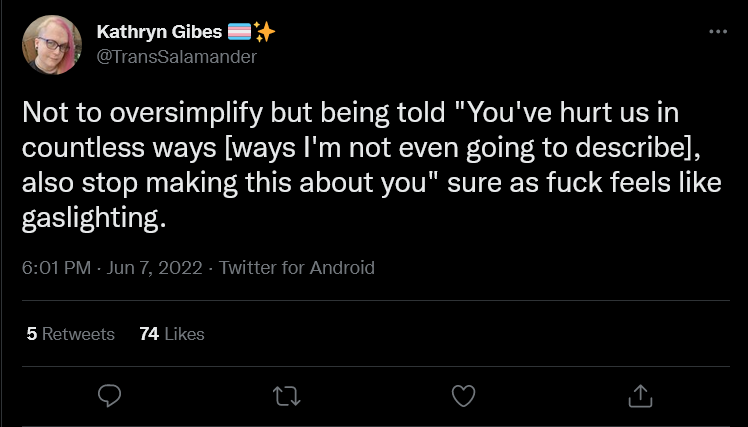748x427 pixels.
Task: Open the Kathryn Gibes display name link
Action: click(x=159, y=32)
